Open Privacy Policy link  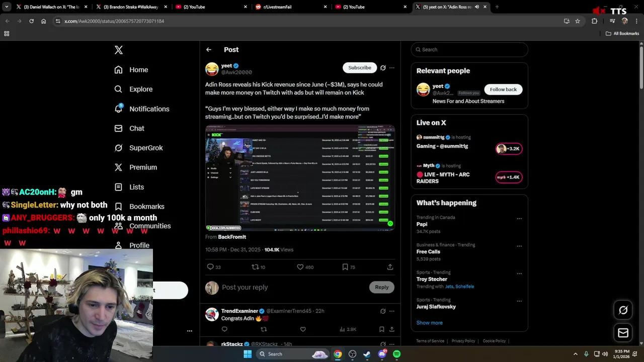[463, 341]
